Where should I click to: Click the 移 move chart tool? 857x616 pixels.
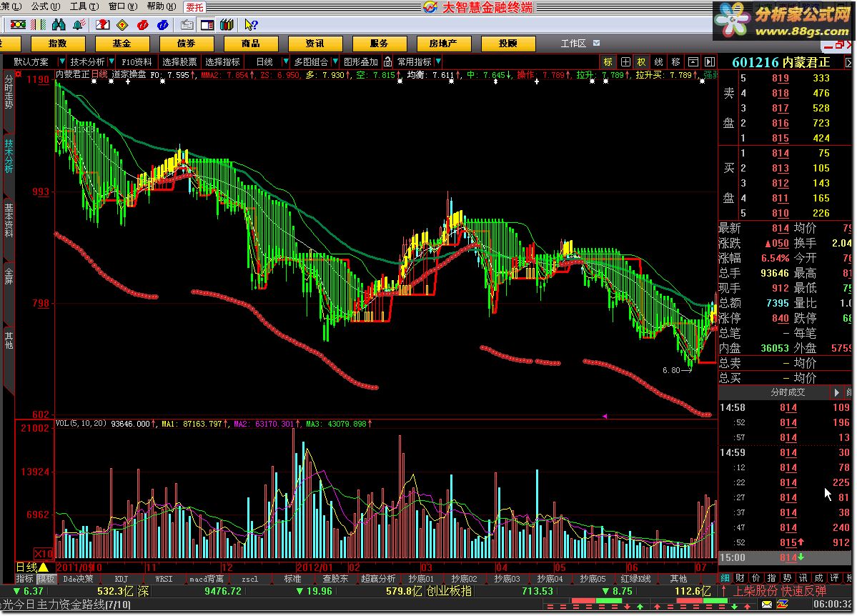tap(675, 61)
